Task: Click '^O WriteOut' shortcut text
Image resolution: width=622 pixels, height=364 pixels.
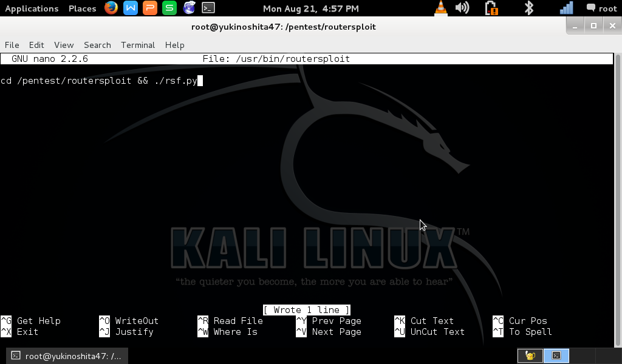Action: pyautogui.click(x=129, y=321)
